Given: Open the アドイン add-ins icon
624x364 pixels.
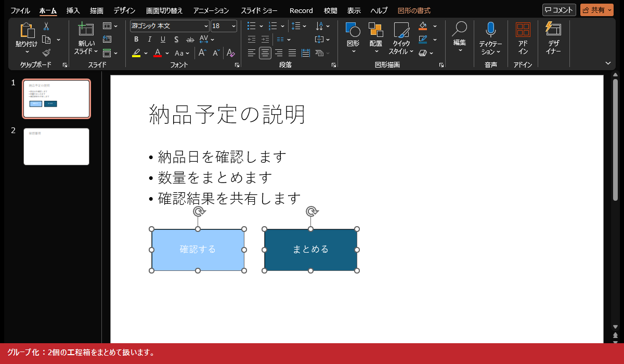Looking at the screenshot, I should coord(523,30).
